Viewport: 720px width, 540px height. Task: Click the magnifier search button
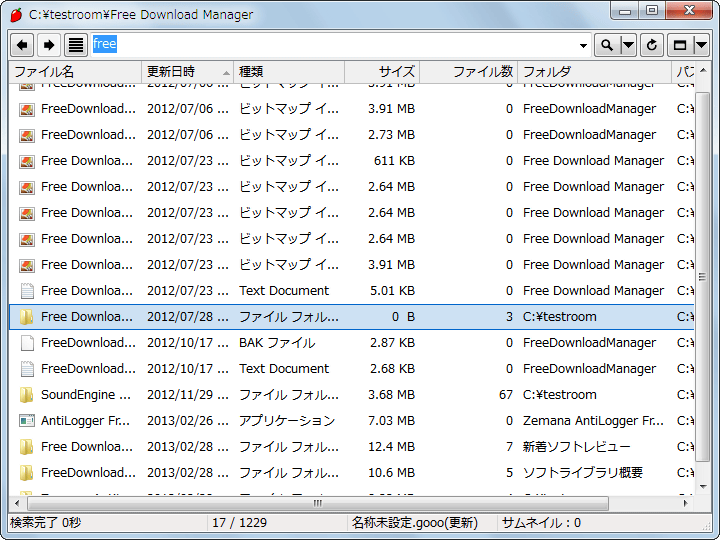pos(607,45)
